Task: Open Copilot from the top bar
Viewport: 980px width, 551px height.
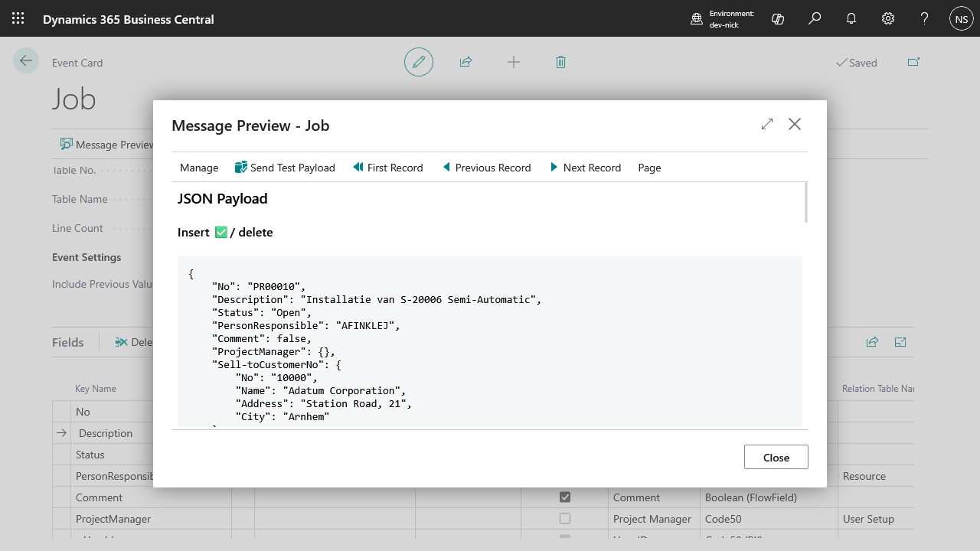Action: pyautogui.click(x=778, y=18)
